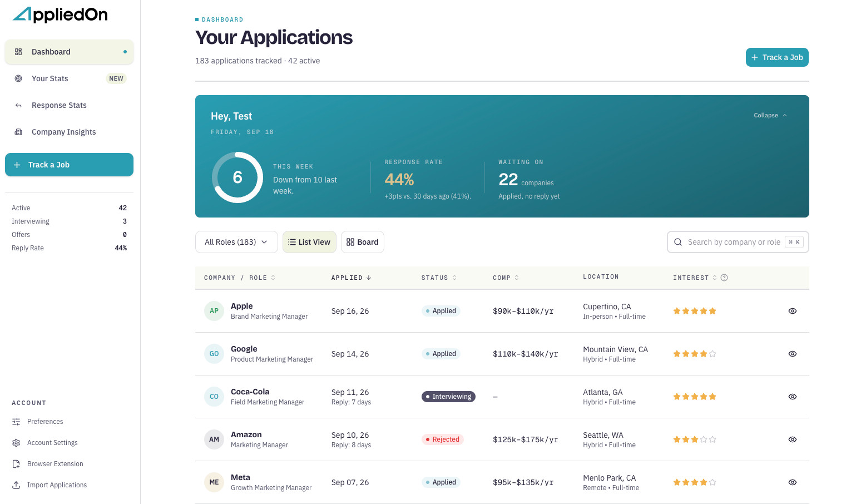
Task: Open Dashboard in the sidebar
Action: pos(69,52)
